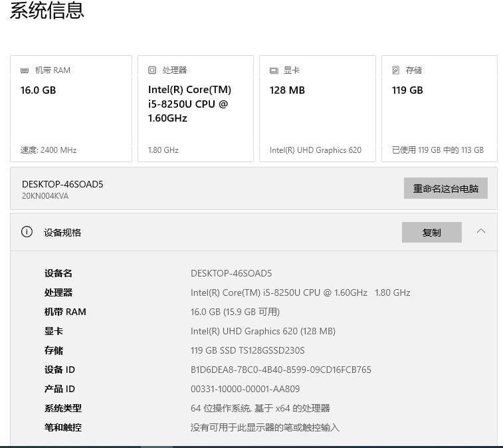The height and width of the screenshot is (448, 503).
Task: Click the 机带 RAM label in specs list
Action: (x=65, y=312)
